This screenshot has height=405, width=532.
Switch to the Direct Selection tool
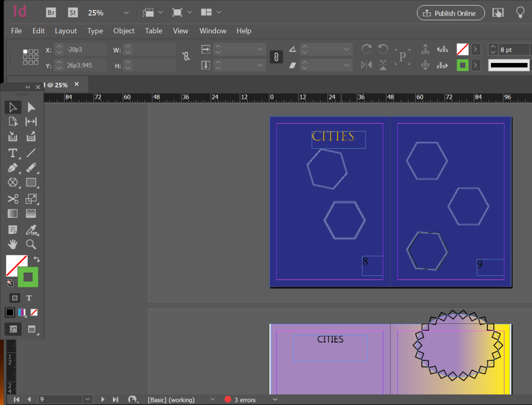coord(31,107)
